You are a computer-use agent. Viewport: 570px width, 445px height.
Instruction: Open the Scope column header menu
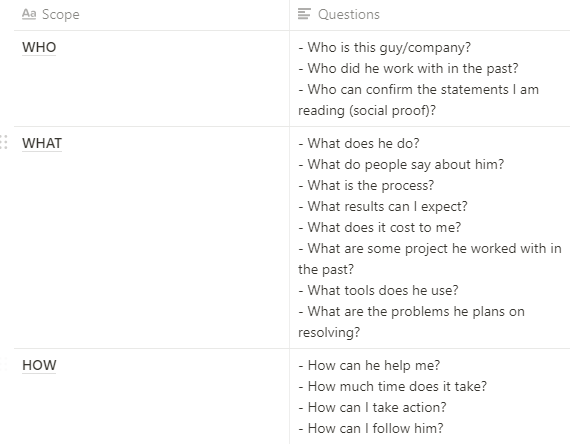[152, 15]
